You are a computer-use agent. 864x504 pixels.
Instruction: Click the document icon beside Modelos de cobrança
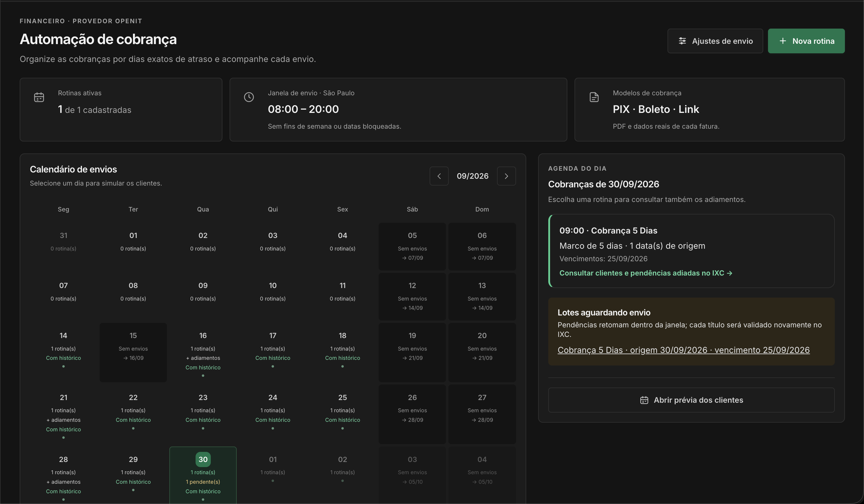[594, 97]
